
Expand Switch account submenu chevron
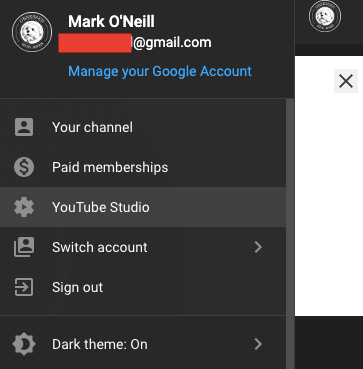coord(258,247)
